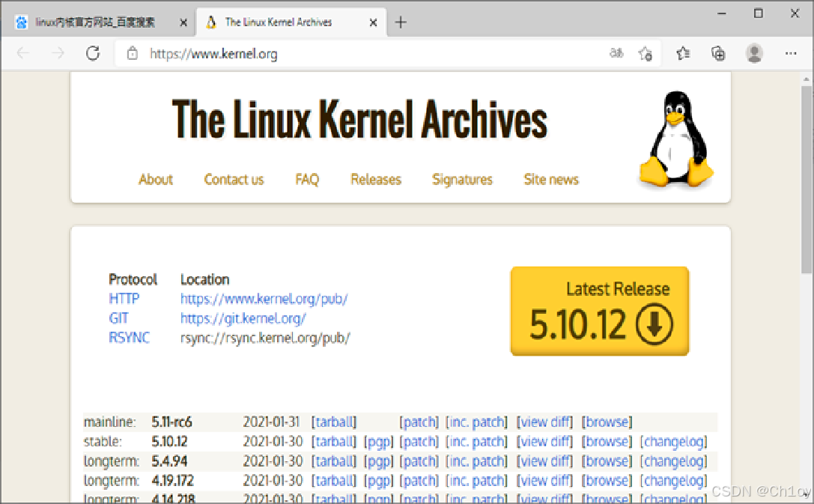814x504 pixels.
Task: Open the browser Settings and more menu
Action: pyautogui.click(x=791, y=53)
